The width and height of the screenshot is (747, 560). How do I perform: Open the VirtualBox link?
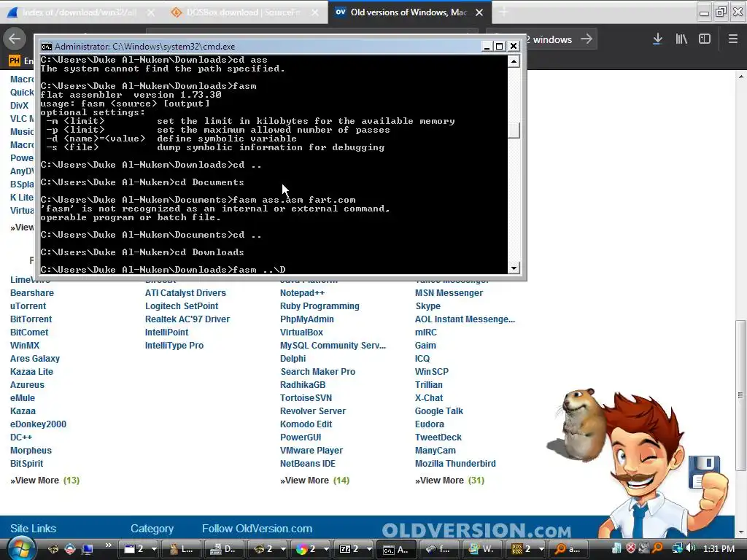point(301,332)
